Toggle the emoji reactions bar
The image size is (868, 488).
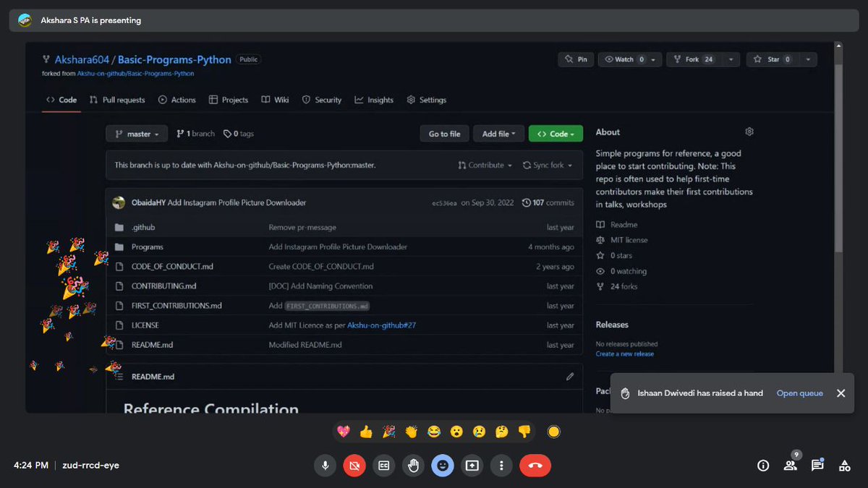coord(443,466)
